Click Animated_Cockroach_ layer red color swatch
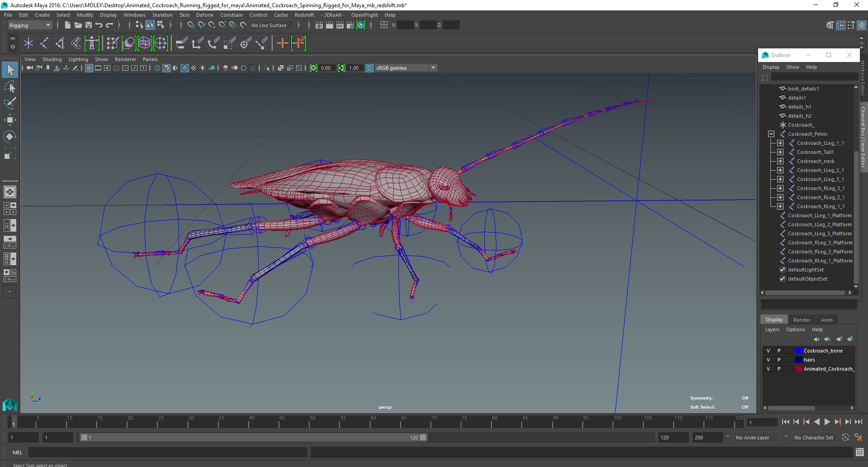This screenshot has width=868, height=467. tap(799, 369)
